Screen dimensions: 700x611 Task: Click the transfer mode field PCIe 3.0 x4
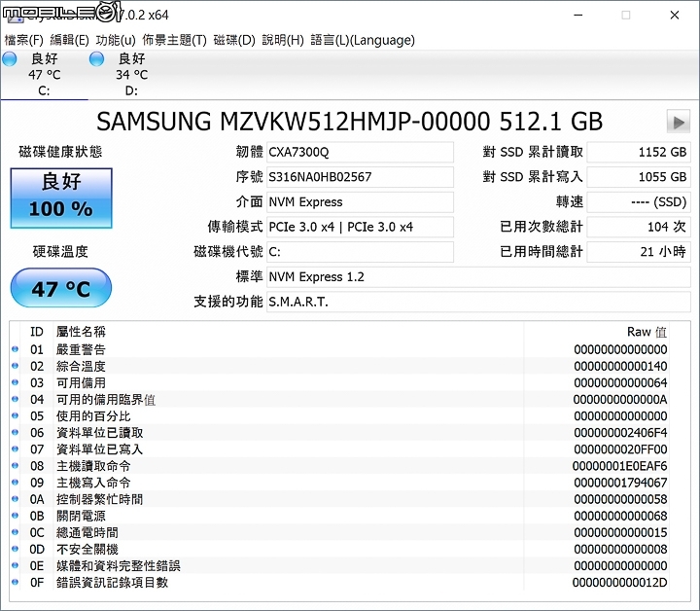pyautogui.click(x=360, y=227)
